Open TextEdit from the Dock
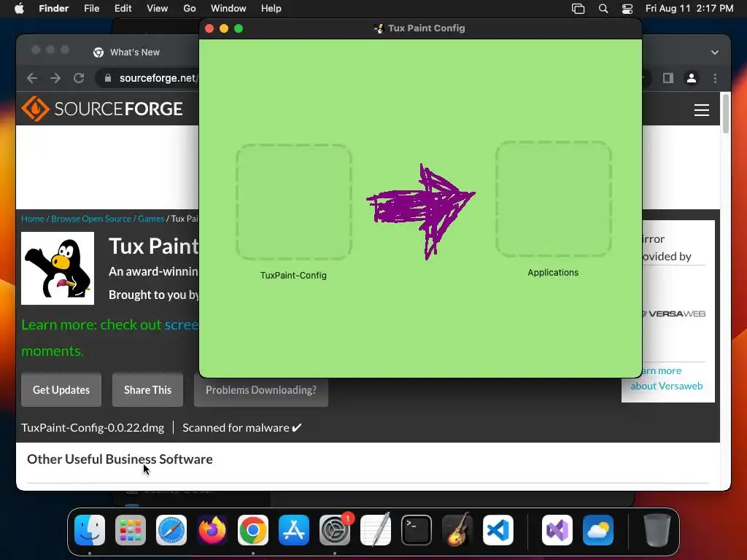The width and height of the screenshot is (747, 560). click(x=376, y=530)
